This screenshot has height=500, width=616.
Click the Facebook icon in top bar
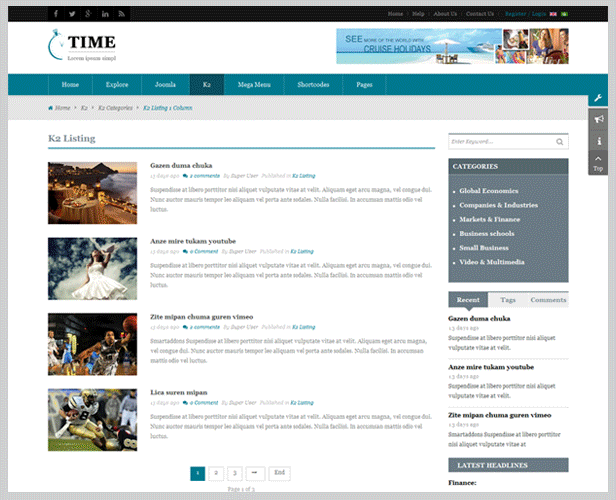point(56,14)
